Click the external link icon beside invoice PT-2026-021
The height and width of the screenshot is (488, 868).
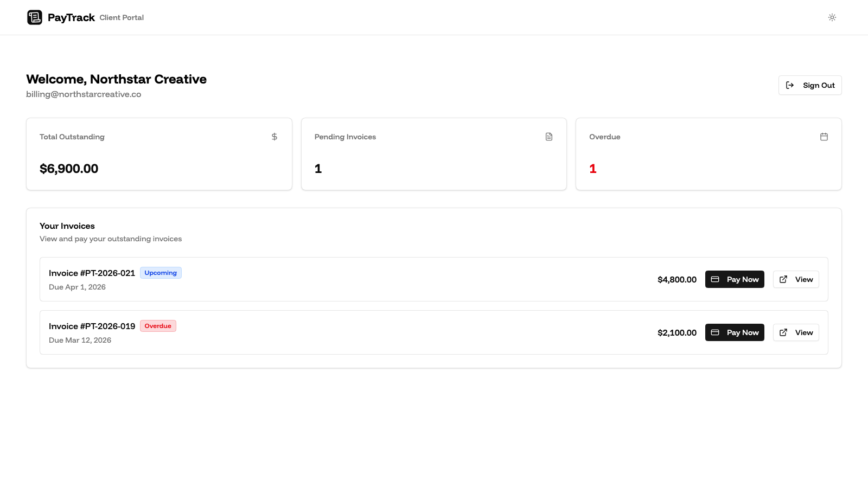783,279
